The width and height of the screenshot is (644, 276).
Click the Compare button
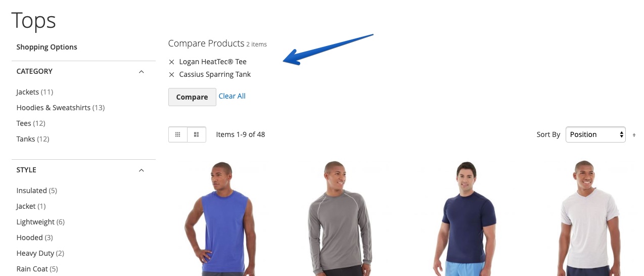pyautogui.click(x=192, y=97)
